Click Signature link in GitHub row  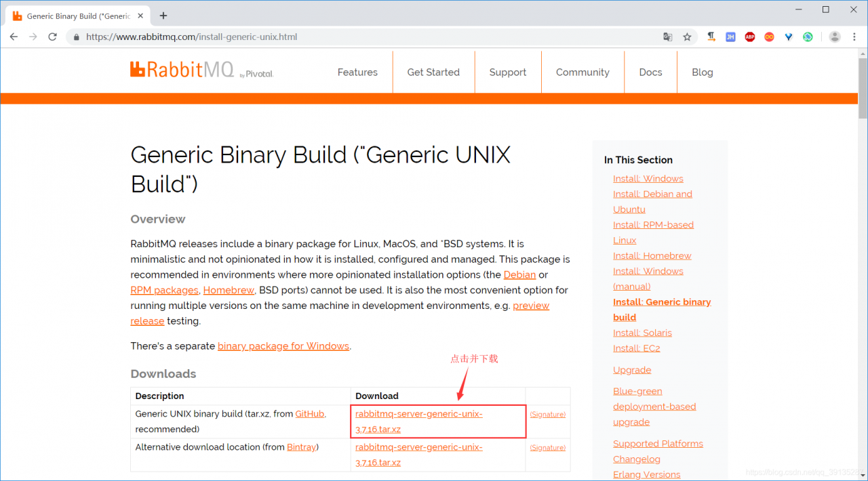click(548, 414)
